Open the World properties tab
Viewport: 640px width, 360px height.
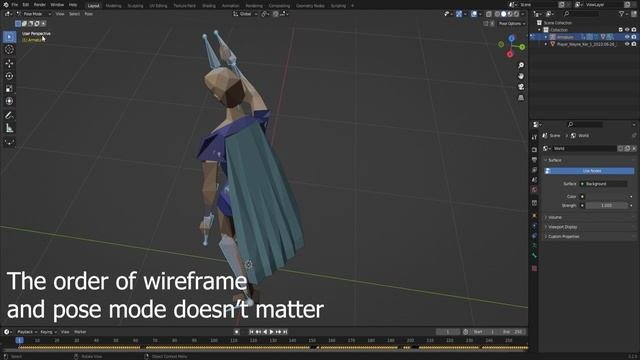[534, 190]
